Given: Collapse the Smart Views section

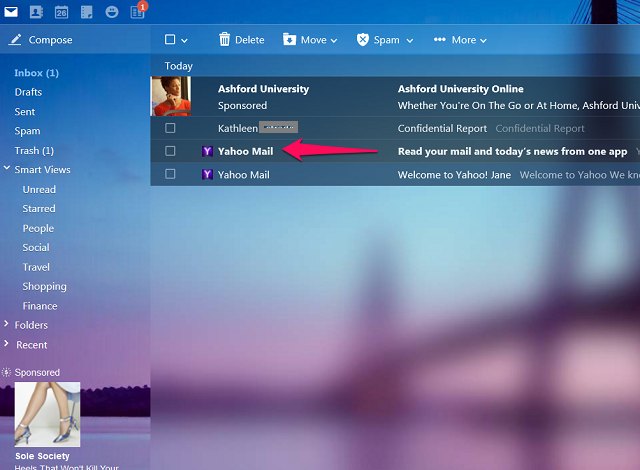Looking at the screenshot, I should tap(7, 168).
